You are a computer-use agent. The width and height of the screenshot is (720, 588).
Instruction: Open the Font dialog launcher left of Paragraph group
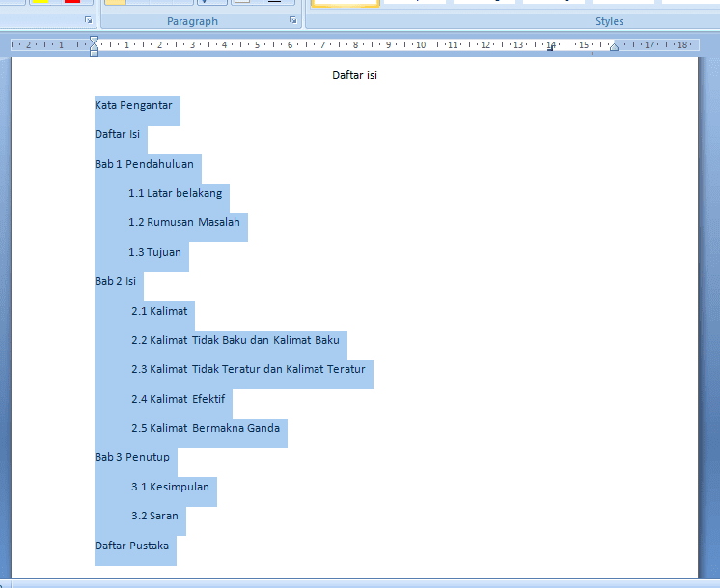[89, 20]
